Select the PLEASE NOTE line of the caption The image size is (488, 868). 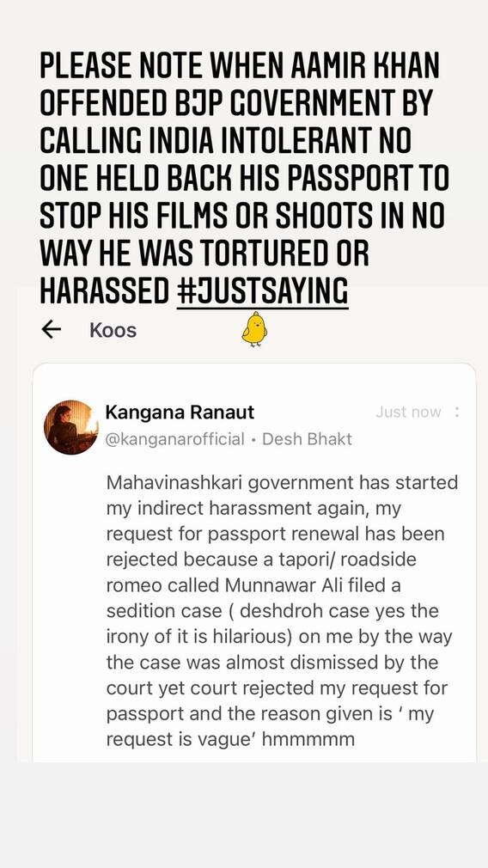tap(240, 66)
